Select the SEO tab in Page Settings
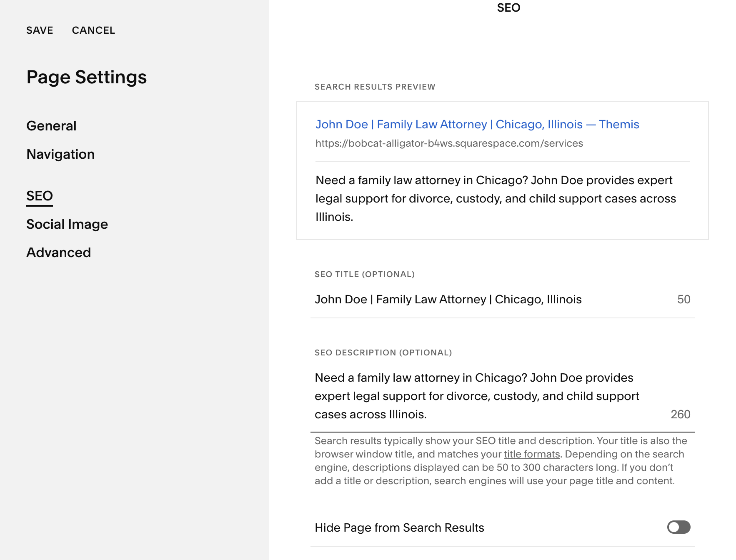 click(x=39, y=195)
